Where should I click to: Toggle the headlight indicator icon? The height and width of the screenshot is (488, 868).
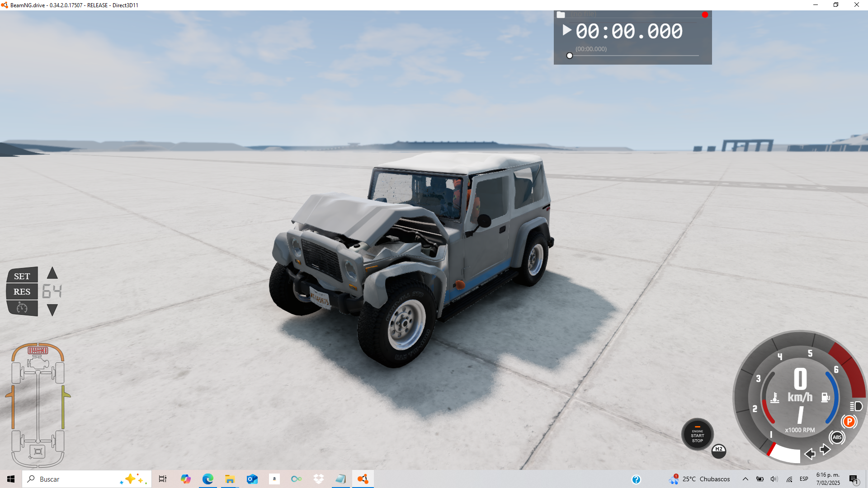point(856,406)
